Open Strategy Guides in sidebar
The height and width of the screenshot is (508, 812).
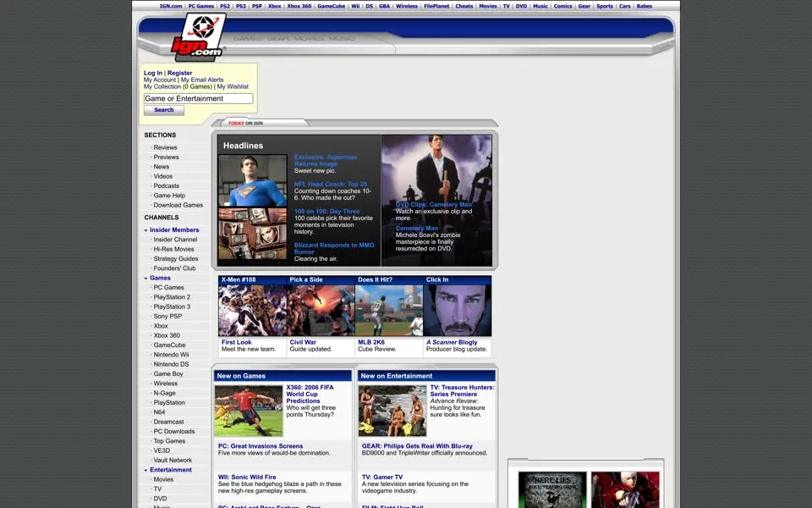point(176,259)
